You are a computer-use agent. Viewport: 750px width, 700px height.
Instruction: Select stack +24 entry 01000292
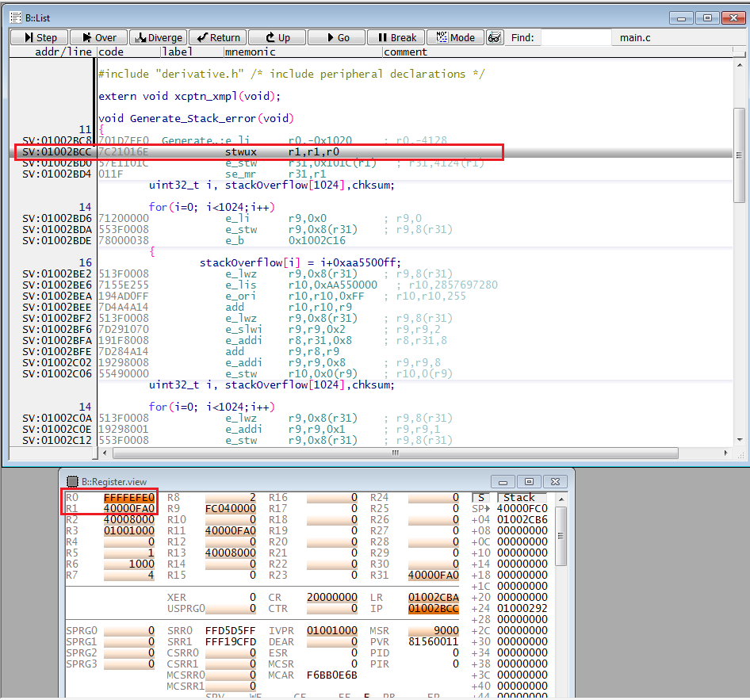pyautogui.click(x=522, y=609)
